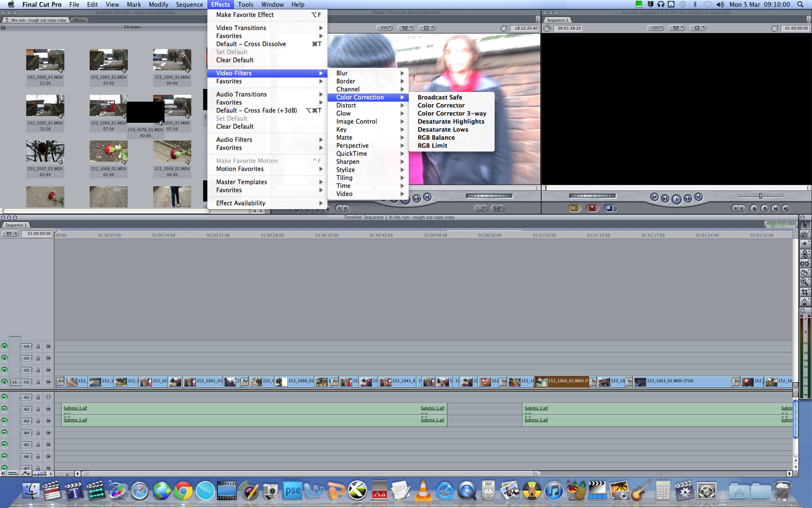Viewport: 812px width, 508px height.
Task: Select the Zoom In magnifier tool
Action: point(805,282)
